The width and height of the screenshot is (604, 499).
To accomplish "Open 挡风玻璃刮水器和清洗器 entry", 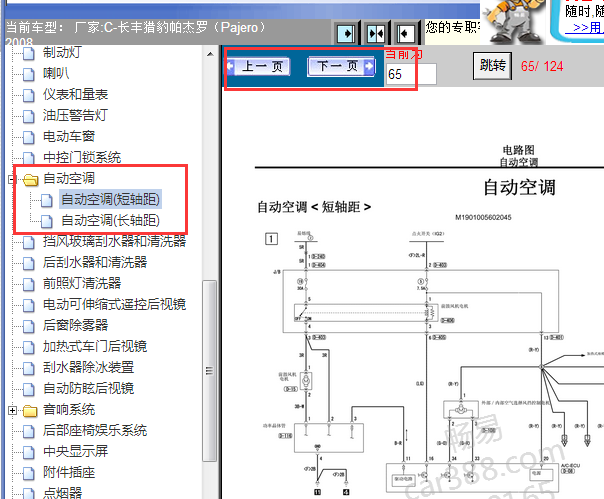I will pos(114,241).
